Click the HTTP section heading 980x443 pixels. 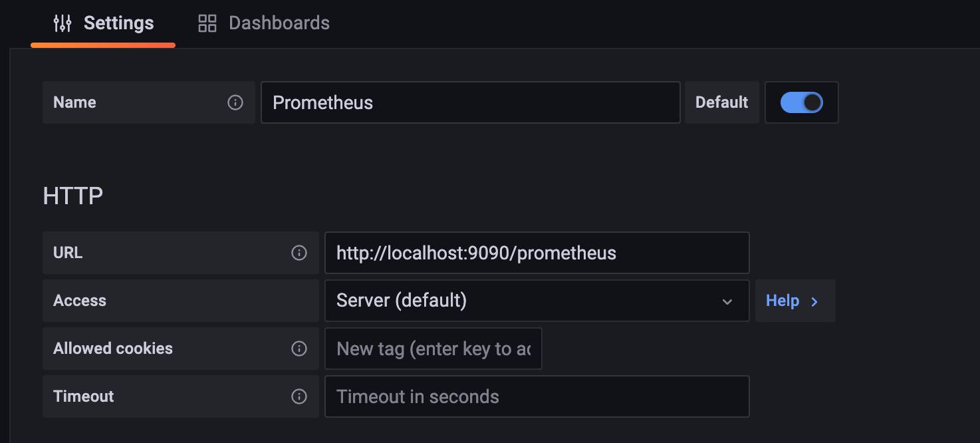[72, 195]
